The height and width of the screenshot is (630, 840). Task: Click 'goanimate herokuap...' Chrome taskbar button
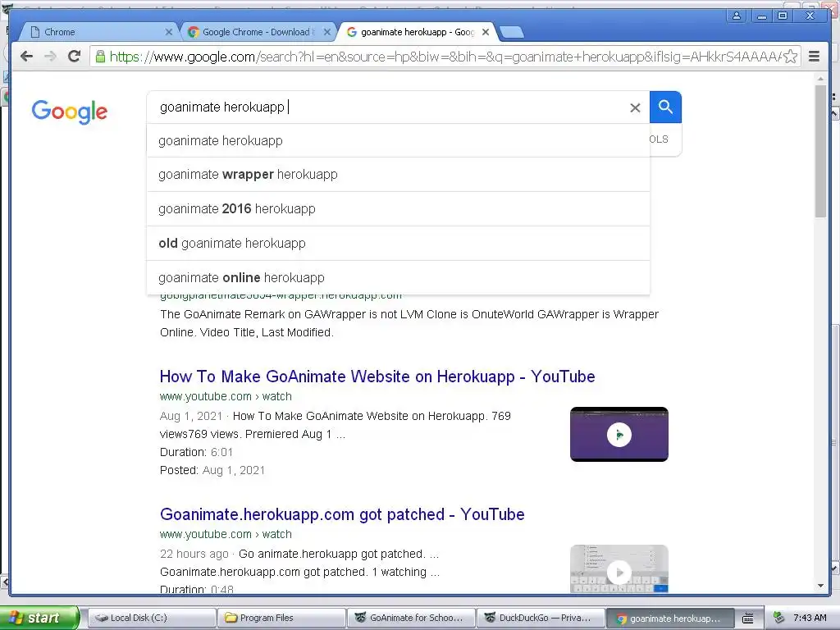pyautogui.click(x=671, y=619)
